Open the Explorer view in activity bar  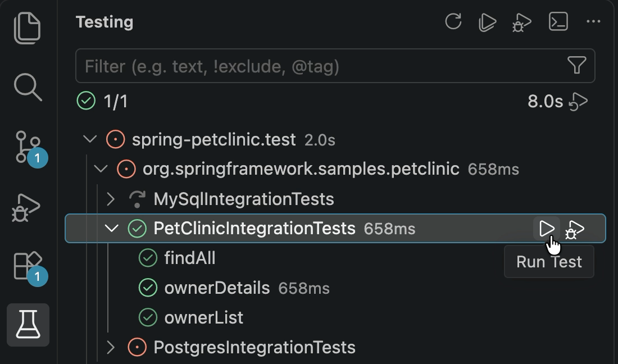(28, 28)
